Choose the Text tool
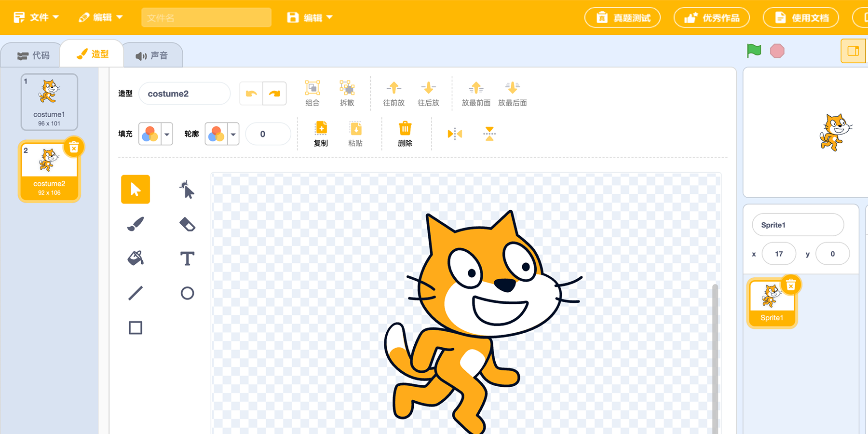868x434 pixels. 187,258
